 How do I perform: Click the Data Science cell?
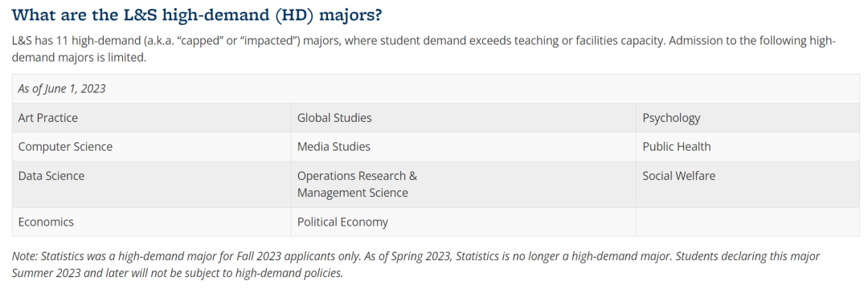click(152, 185)
